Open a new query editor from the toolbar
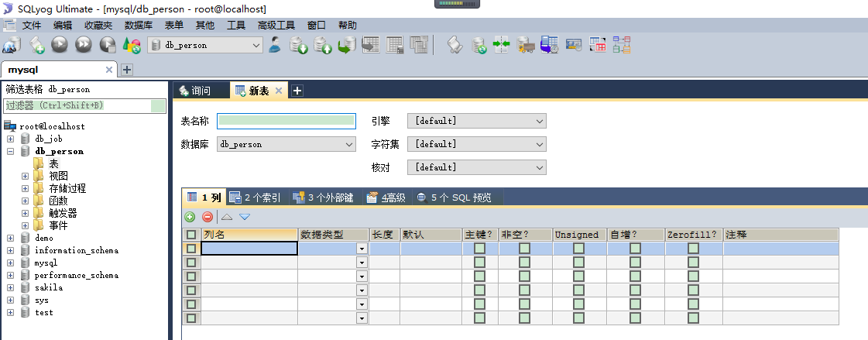Image resolution: width=868 pixels, height=340 pixels. click(37, 45)
